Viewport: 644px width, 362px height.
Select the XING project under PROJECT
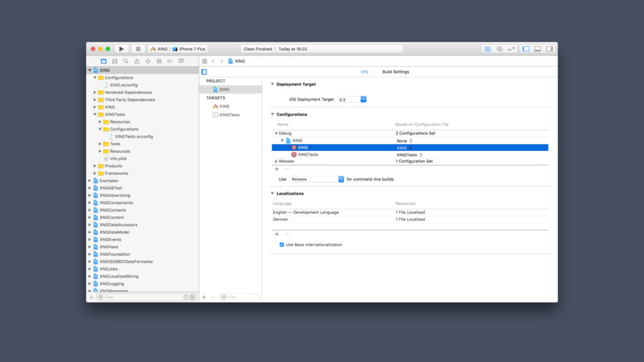[230, 89]
